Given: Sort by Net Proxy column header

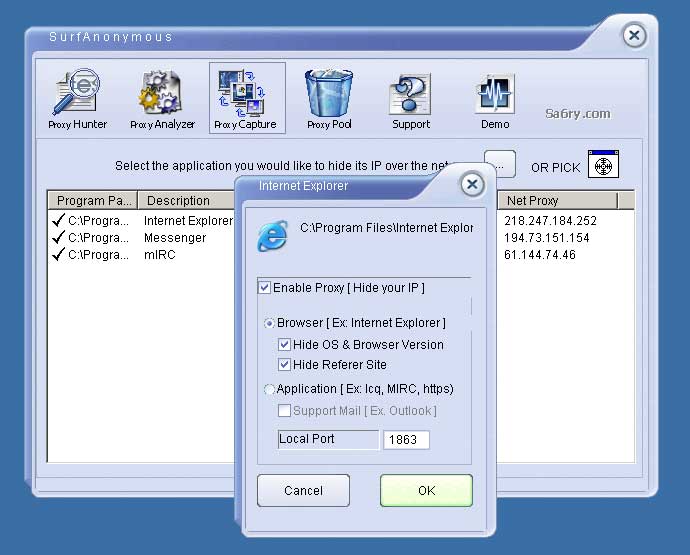Looking at the screenshot, I should pyautogui.click(x=557, y=201).
